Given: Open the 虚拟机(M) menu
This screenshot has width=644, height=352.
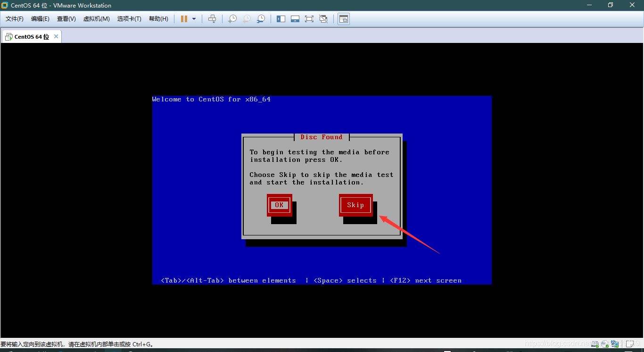Looking at the screenshot, I should pos(97,19).
